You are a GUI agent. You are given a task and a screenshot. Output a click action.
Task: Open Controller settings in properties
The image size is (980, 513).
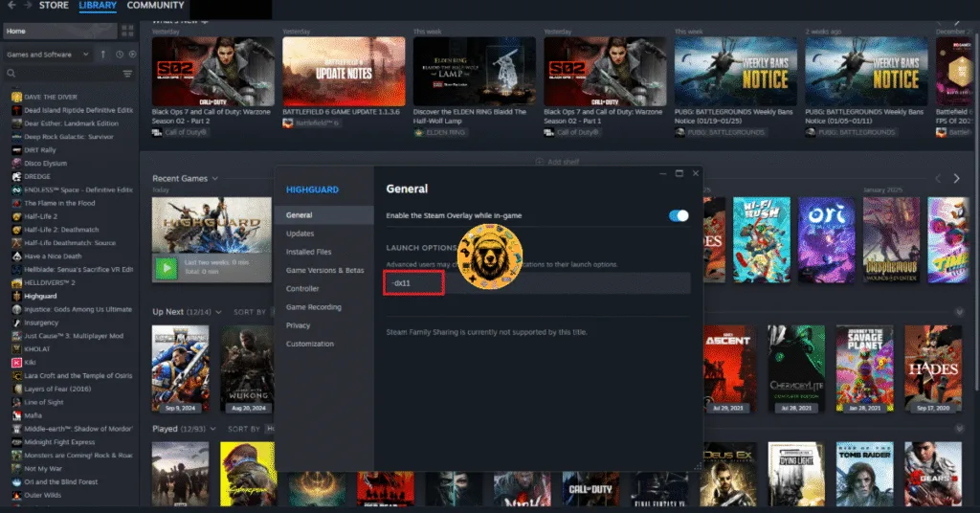click(324, 289)
